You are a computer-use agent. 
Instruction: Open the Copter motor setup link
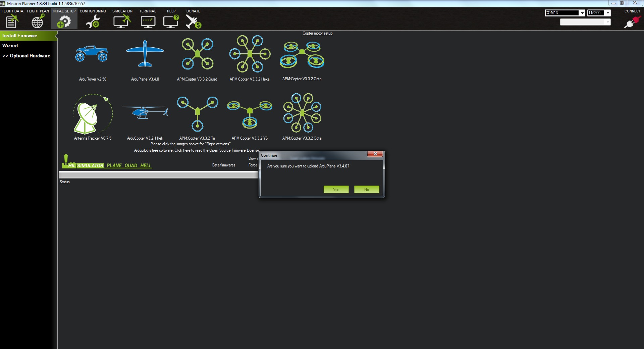(x=317, y=33)
